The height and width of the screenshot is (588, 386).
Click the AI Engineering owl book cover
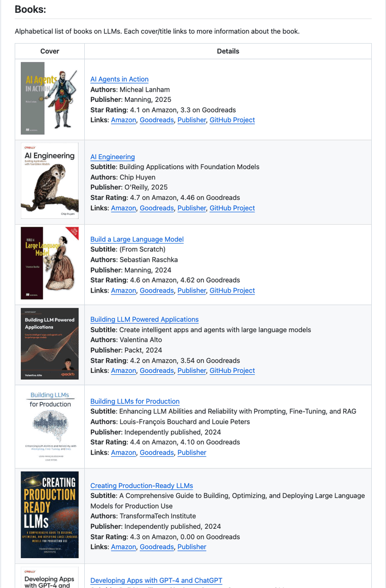click(x=49, y=181)
